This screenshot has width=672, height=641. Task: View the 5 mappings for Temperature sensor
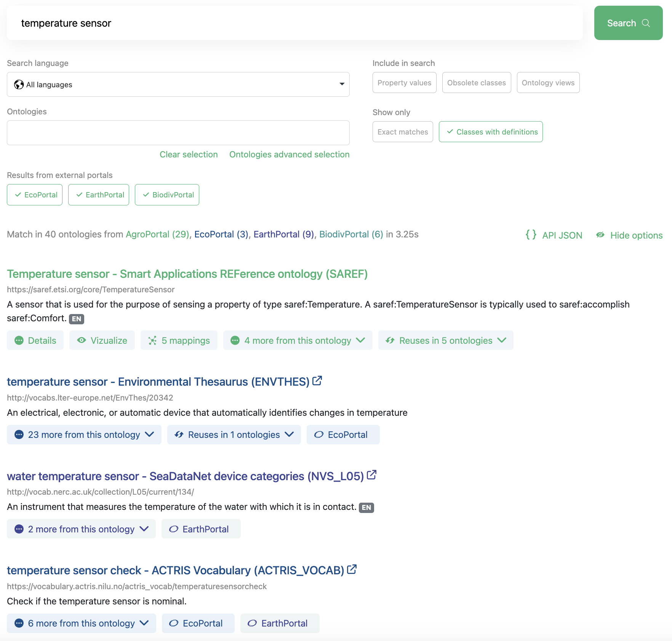point(179,340)
